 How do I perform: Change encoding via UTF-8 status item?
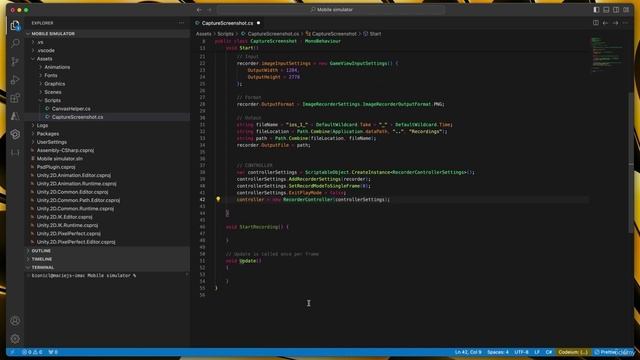point(521,352)
